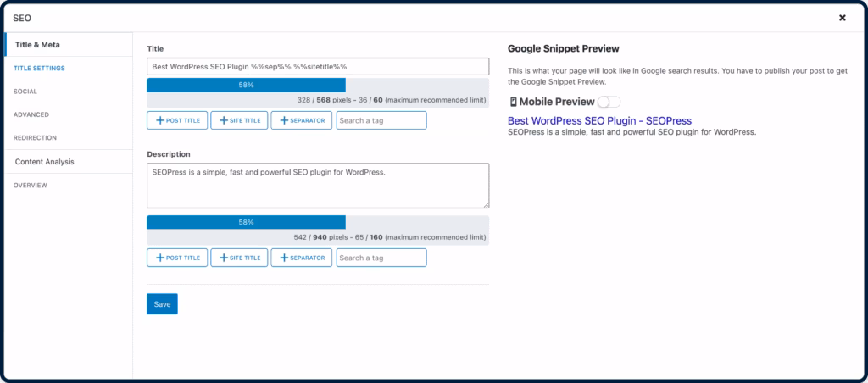This screenshot has height=383, width=868.
Task: Insert Post Title tag under Title field
Action: click(177, 120)
